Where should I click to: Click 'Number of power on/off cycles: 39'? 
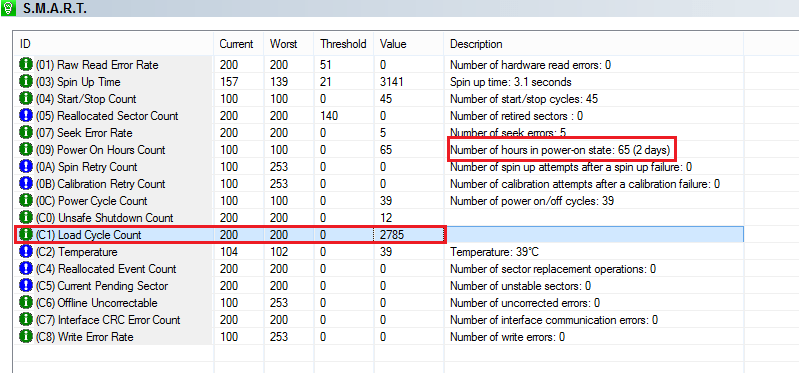(532, 201)
